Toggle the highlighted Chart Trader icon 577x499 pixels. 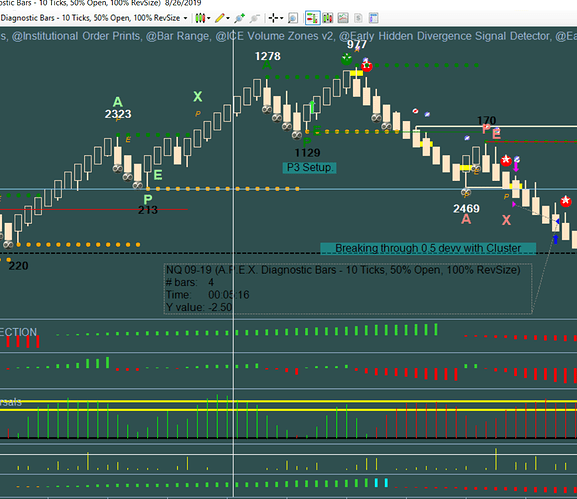tap(312, 18)
